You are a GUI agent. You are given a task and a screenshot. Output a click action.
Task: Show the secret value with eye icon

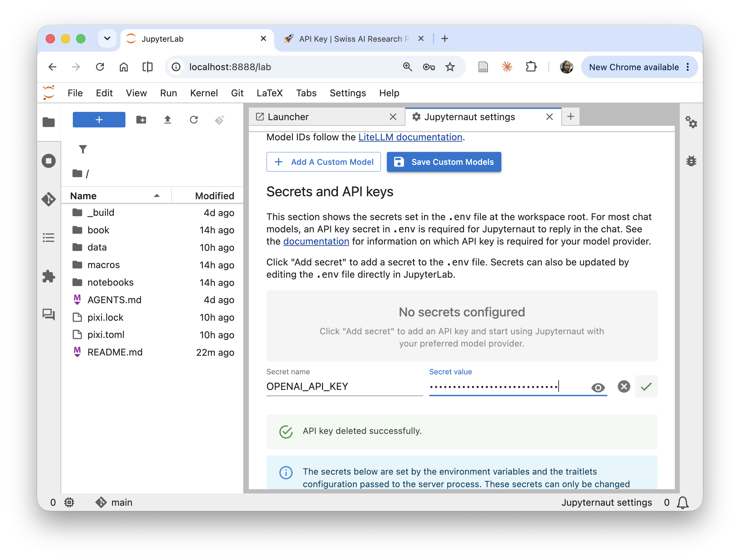(x=598, y=387)
